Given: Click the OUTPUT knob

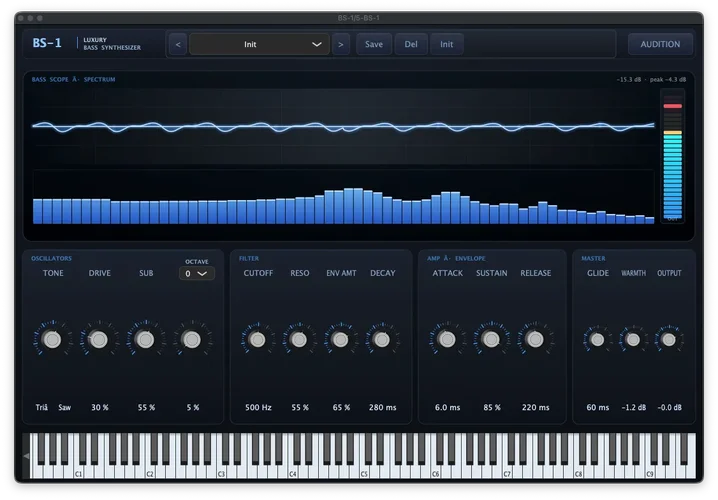Looking at the screenshot, I should click(x=669, y=339).
